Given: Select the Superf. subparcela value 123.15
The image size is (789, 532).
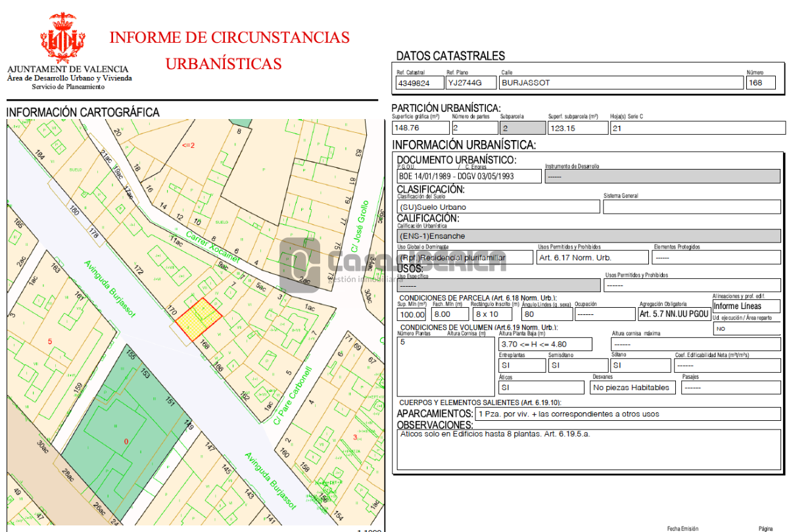Looking at the screenshot, I should [x=578, y=128].
